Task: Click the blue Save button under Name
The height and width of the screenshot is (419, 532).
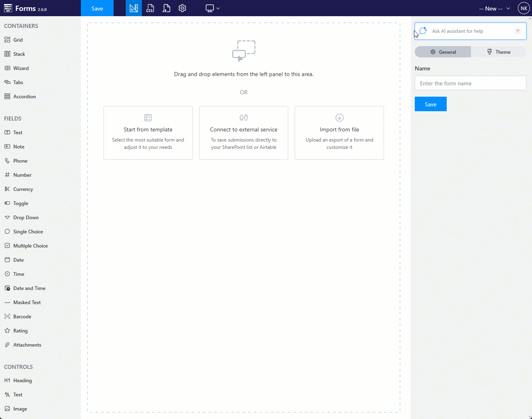Action: click(431, 104)
